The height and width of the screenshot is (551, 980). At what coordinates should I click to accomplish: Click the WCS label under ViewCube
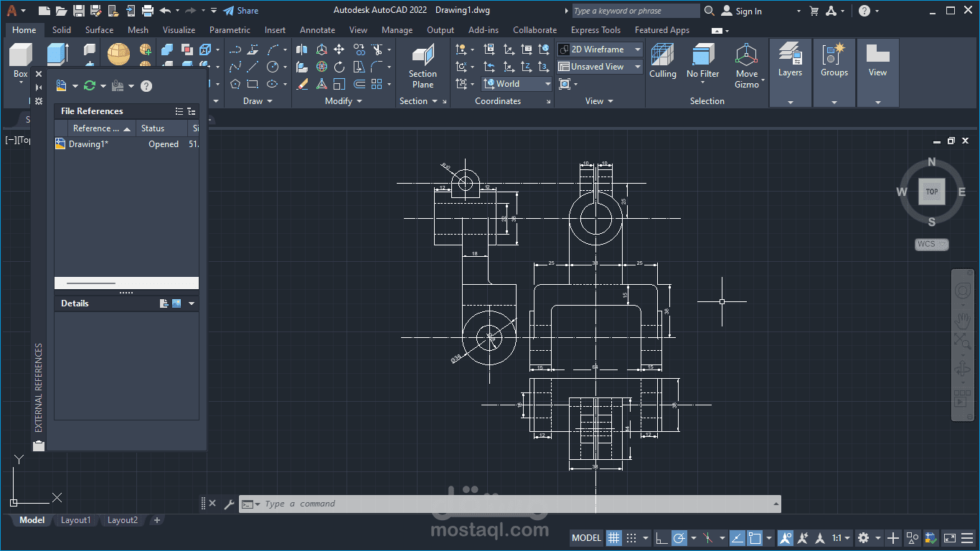click(931, 244)
